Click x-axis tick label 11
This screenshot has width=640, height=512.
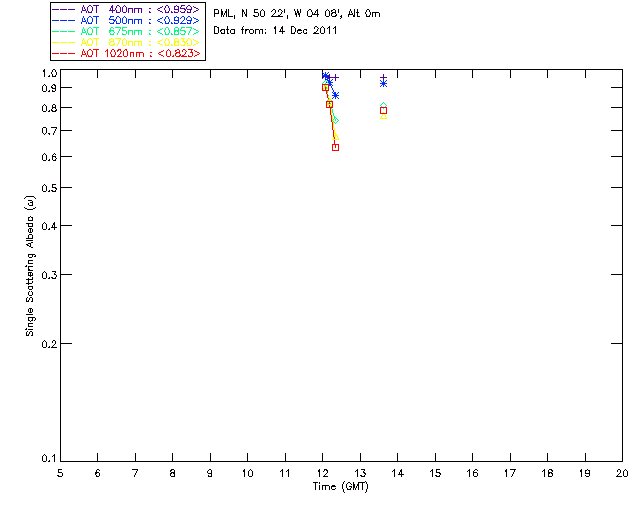285,473
